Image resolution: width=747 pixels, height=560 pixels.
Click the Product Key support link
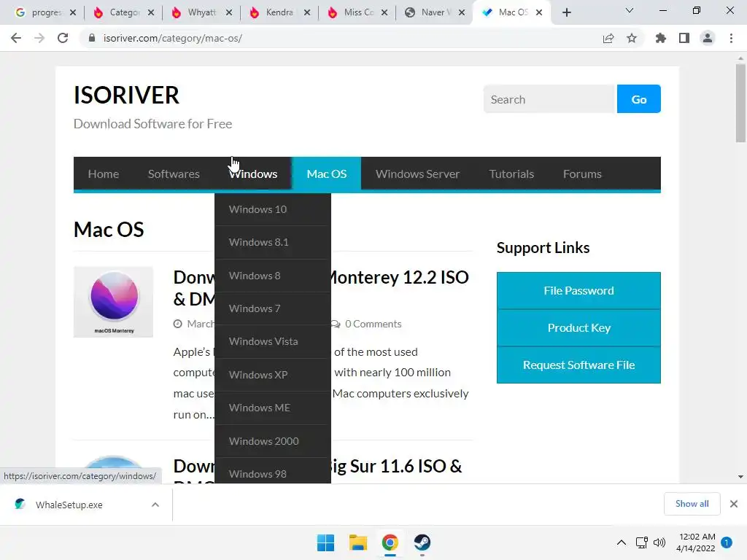click(578, 327)
